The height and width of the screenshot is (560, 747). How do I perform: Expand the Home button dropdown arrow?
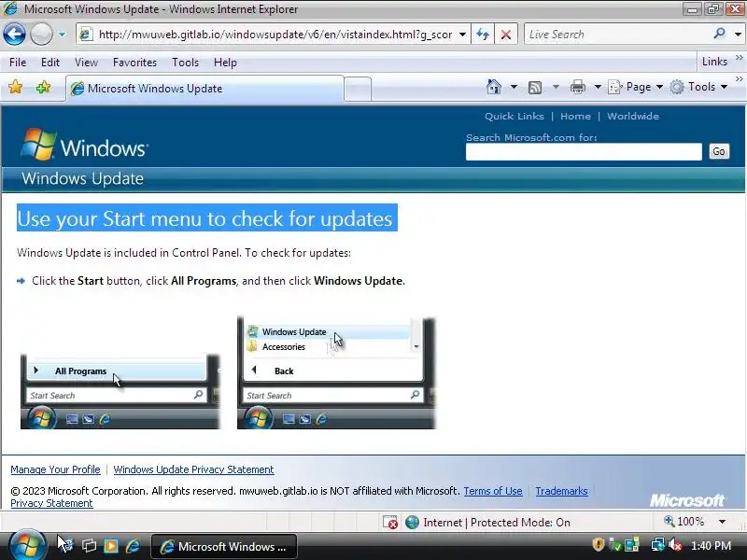(514, 87)
